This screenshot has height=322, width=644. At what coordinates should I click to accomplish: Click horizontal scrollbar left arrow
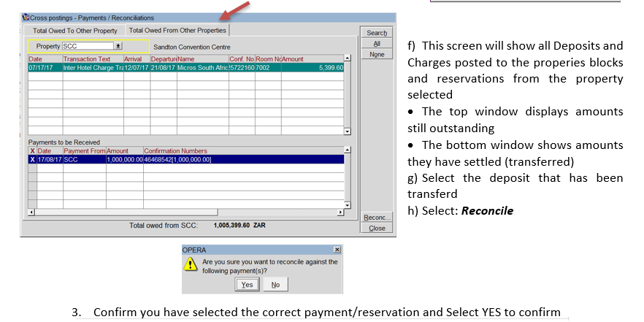31,212
